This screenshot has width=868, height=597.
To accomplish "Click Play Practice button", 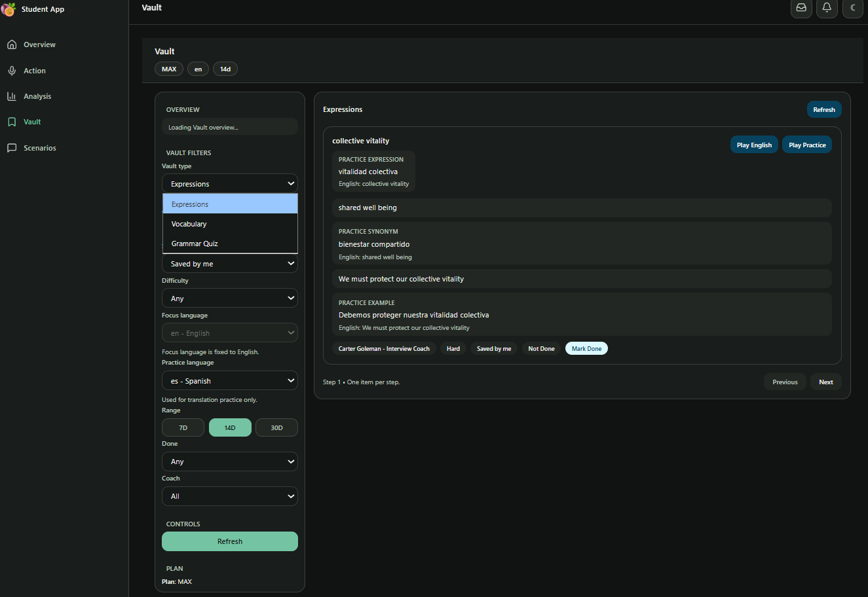I will (x=807, y=145).
